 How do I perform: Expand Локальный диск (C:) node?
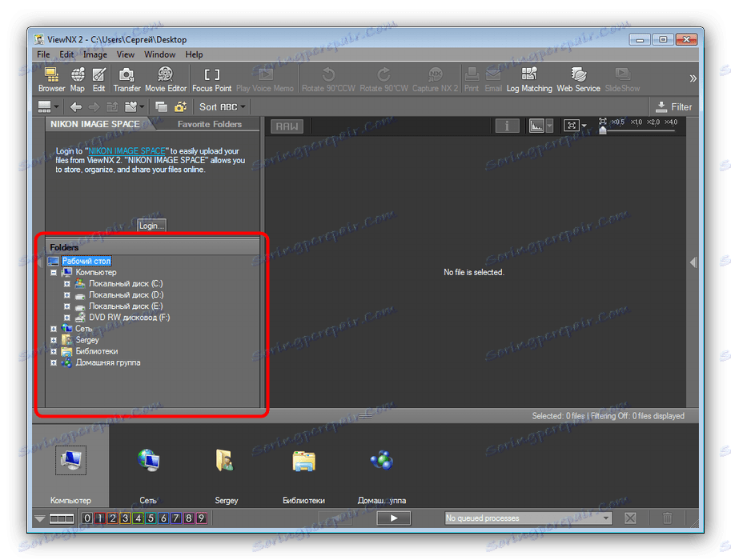[x=67, y=283]
